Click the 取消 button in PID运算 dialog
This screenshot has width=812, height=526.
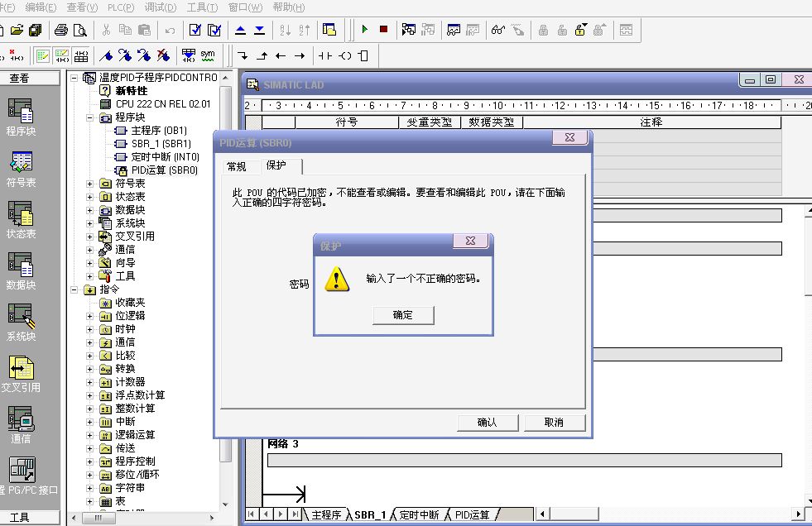[x=554, y=423]
